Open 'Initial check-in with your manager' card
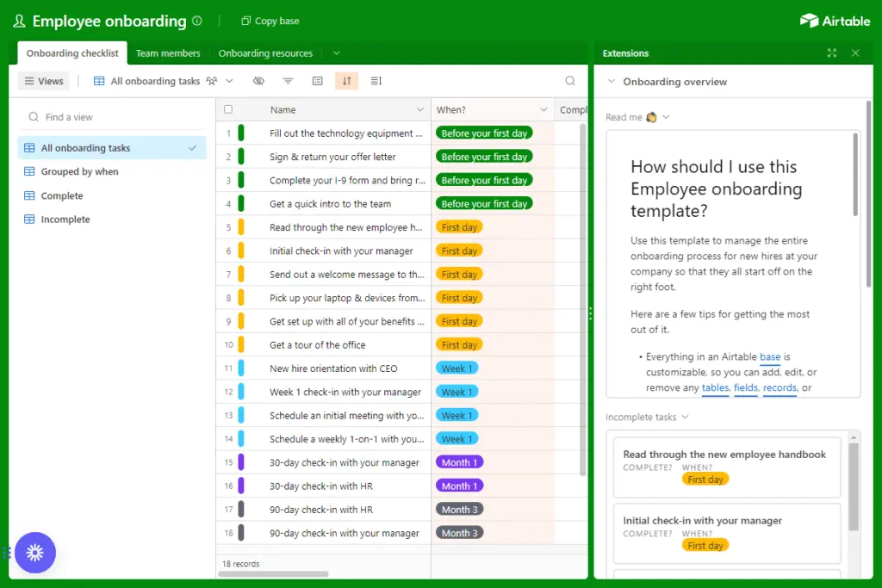 [727, 533]
